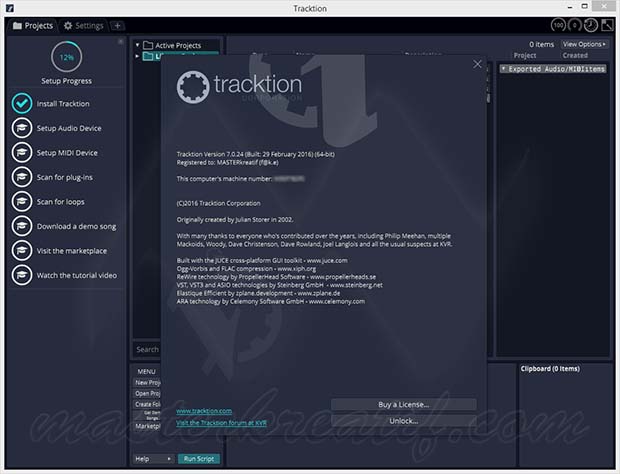Click the Project column header
Viewport: 620px width, 474px height.
[525, 55]
